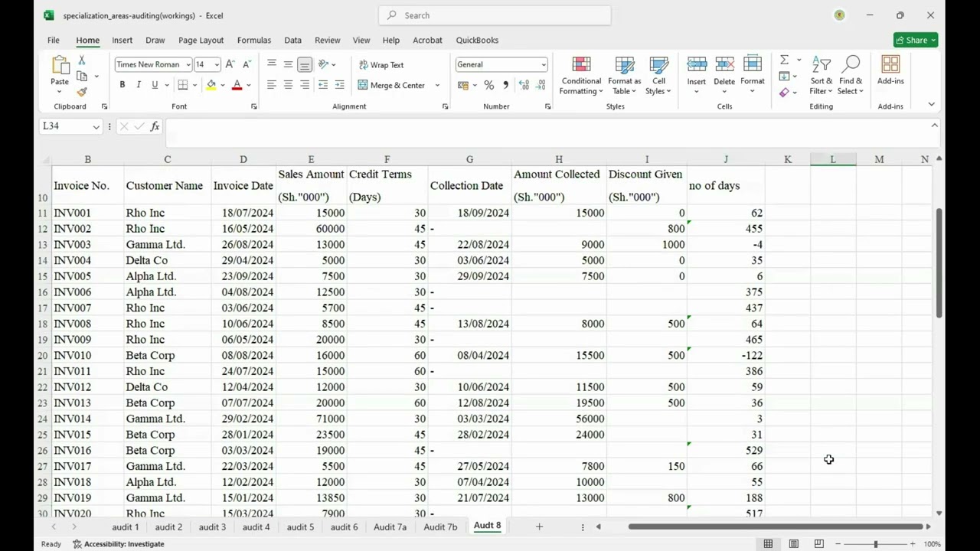Switch to the Data ribbon tab
The width and height of the screenshot is (980, 551).
(x=292, y=40)
